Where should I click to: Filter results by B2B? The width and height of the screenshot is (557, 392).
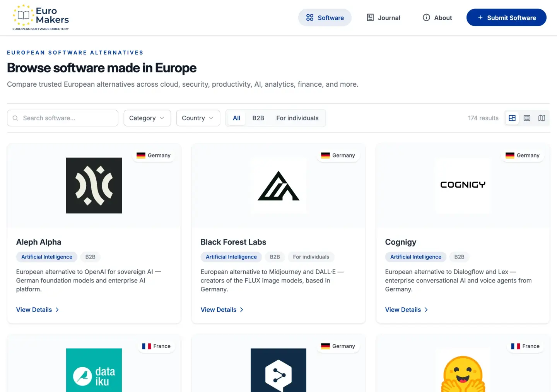[x=258, y=118]
